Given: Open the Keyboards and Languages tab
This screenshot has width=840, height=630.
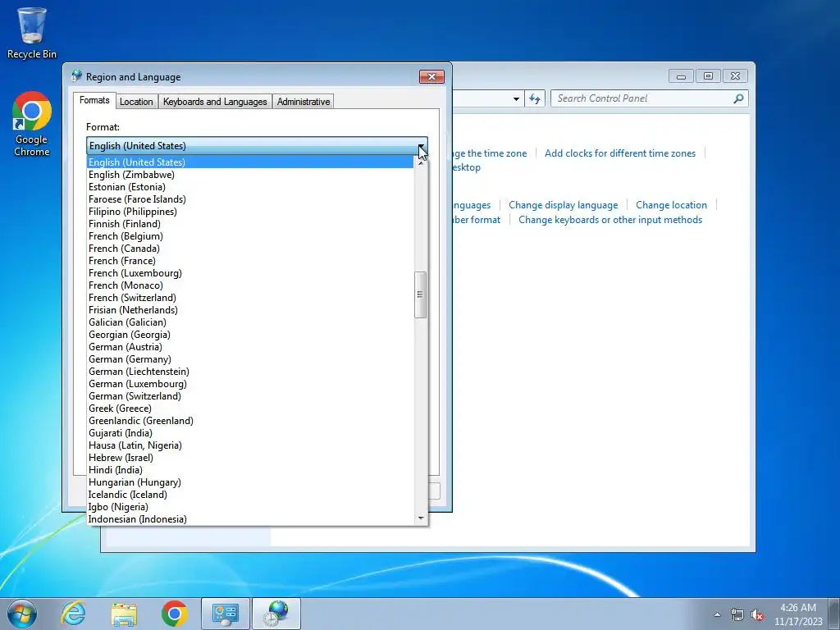Looking at the screenshot, I should pyautogui.click(x=215, y=101).
